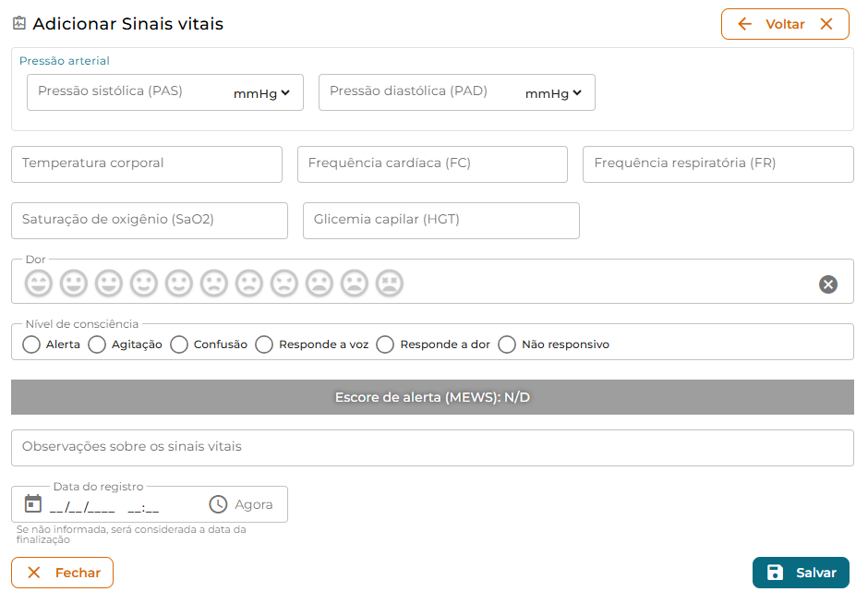This screenshot has height=616, width=868.
Task: Pick the sixth pain face, slightly sad
Action: click(x=214, y=284)
